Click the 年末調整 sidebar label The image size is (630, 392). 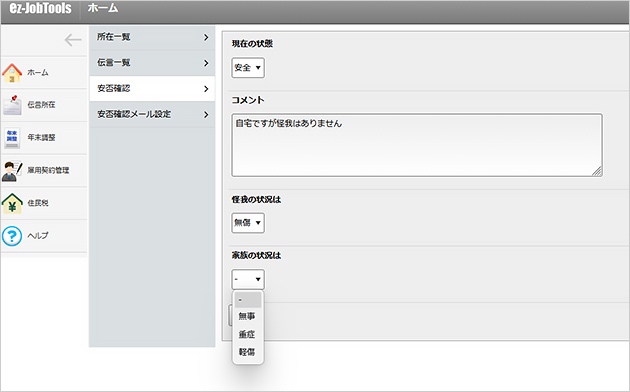click(x=41, y=138)
